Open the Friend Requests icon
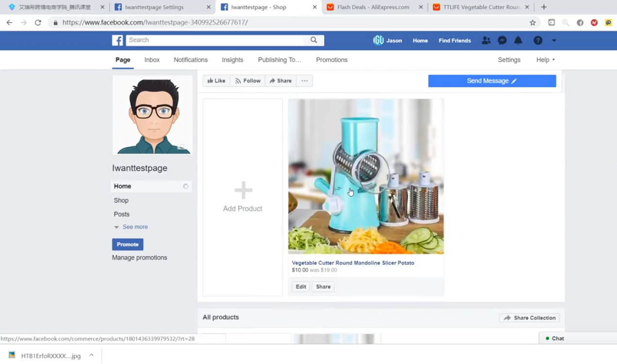Screen dimensions: 617x364 486,41
